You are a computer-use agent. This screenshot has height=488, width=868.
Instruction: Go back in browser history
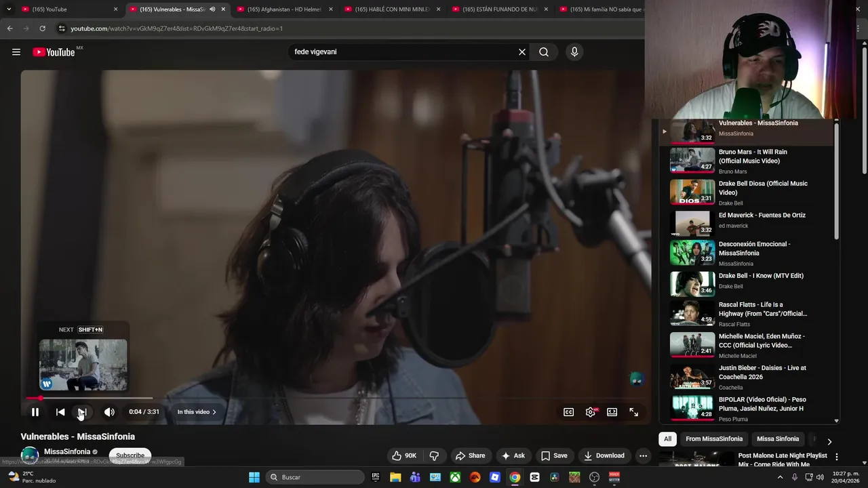click(x=9, y=28)
